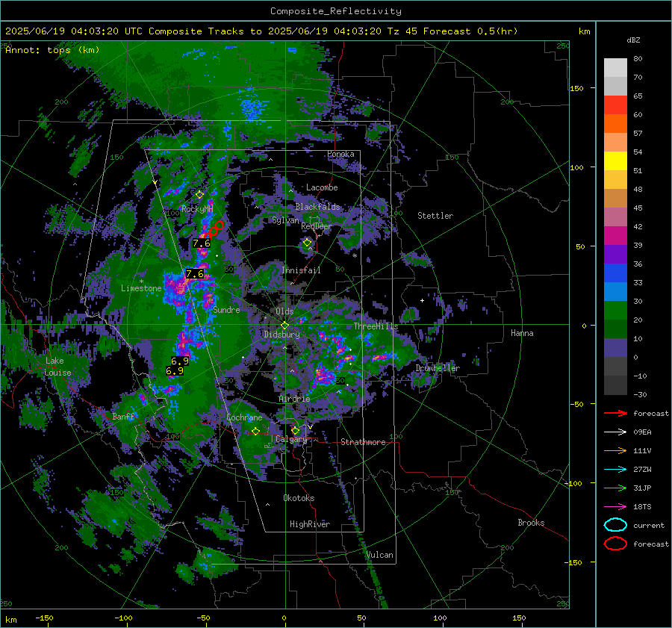Pick the bright green swatch between 30 and 20 dBZ
The image size is (672, 628).
pyautogui.click(x=615, y=311)
